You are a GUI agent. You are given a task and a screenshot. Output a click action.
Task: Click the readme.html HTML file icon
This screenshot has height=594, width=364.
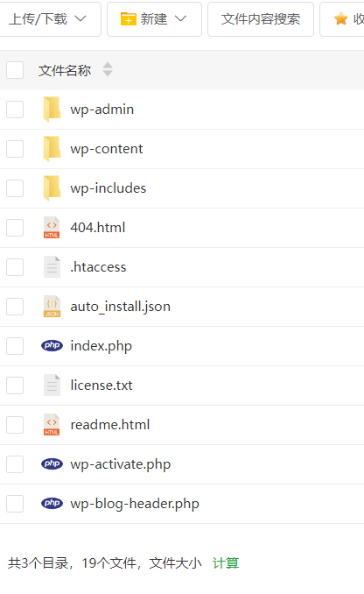click(52, 425)
